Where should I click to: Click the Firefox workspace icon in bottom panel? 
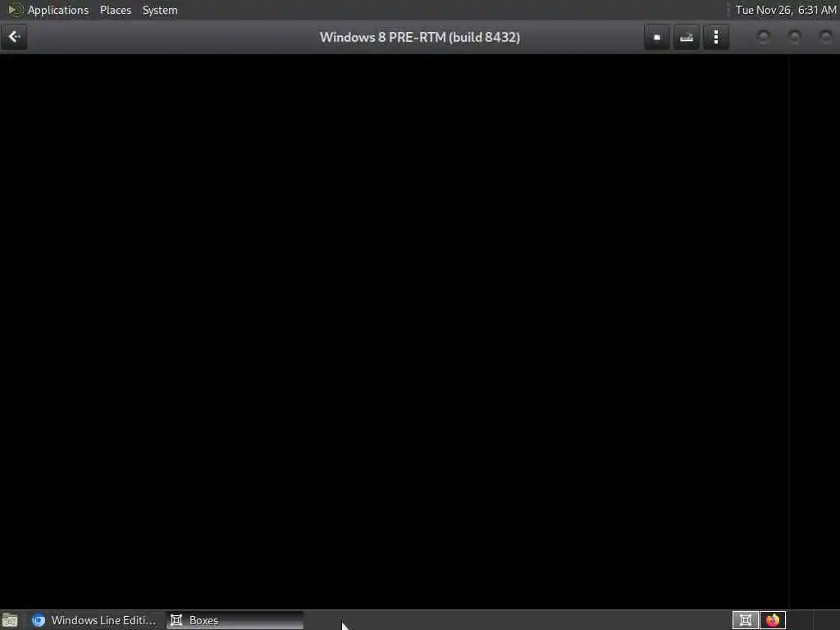773,620
